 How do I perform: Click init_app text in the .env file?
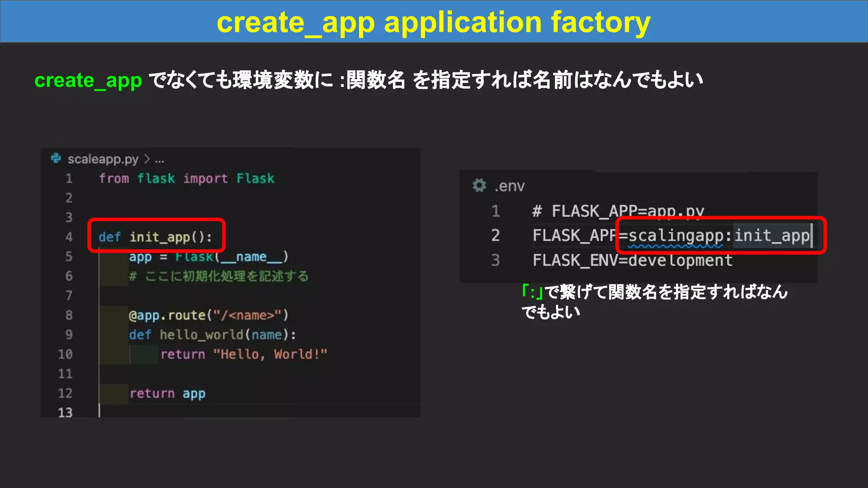[772, 236]
